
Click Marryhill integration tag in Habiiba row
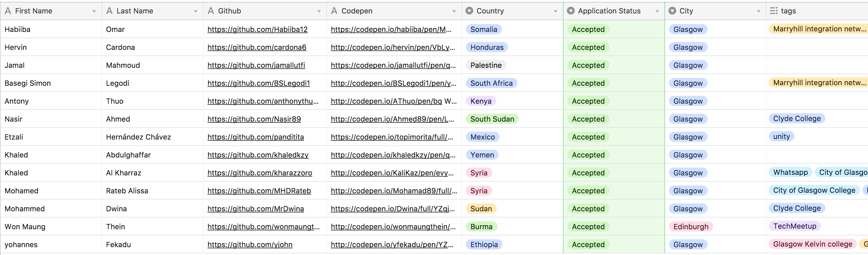coord(818,29)
